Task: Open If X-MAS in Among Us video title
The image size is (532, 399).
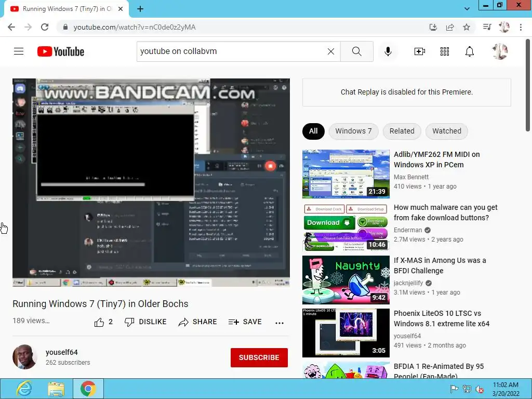Action: click(440, 265)
